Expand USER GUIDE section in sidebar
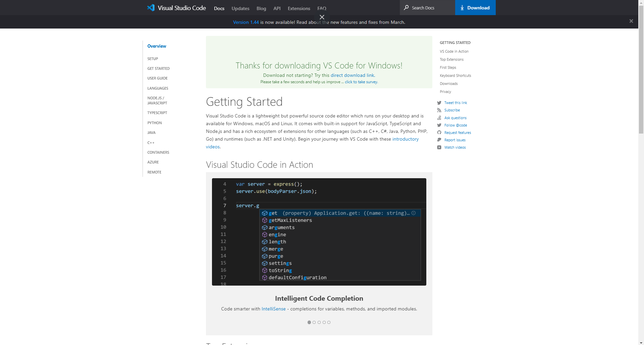This screenshot has height=345, width=644. click(x=157, y=78)
